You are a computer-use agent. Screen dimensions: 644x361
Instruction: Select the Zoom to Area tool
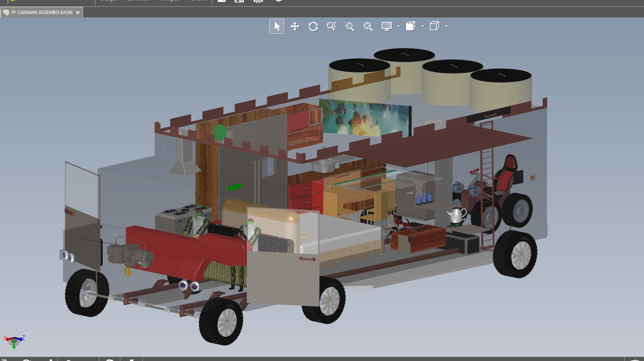[349, 27]
